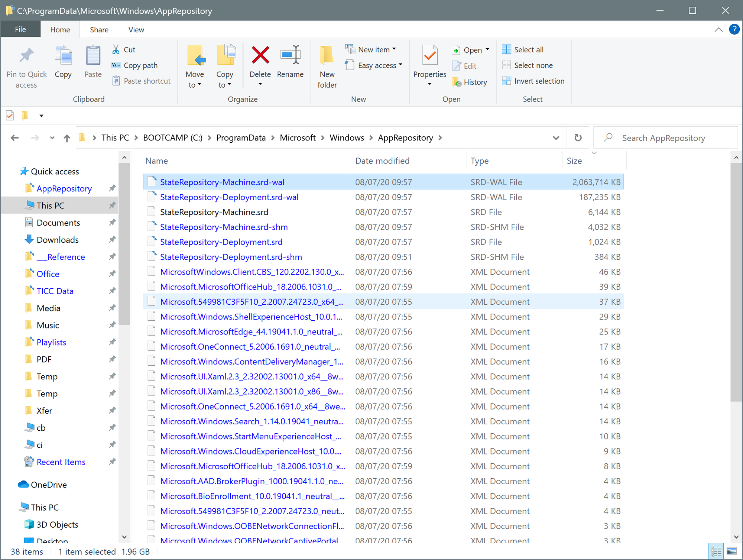
Task: Select StateRepository-Machine.srd file
Action: point(383,212)
